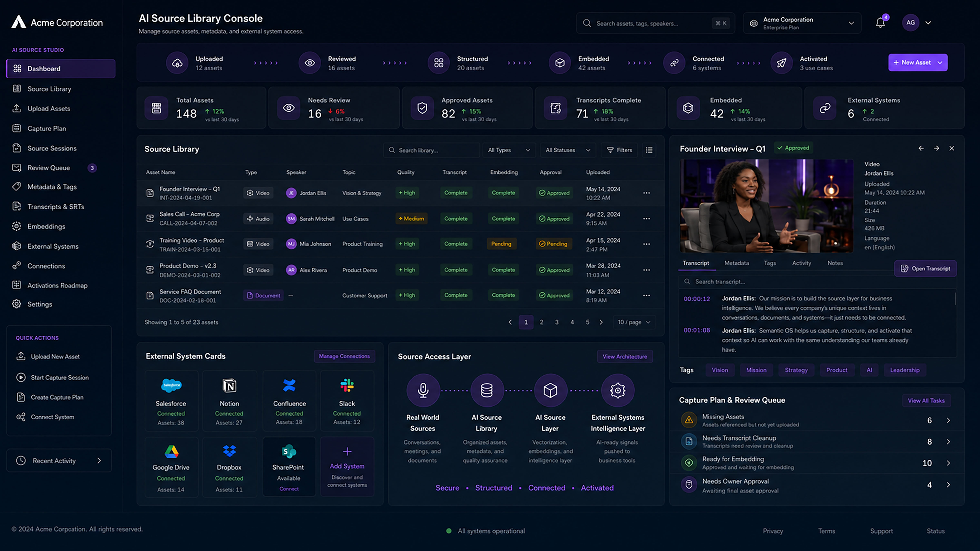Viewport: 980px width, 551px height.
Task: Open row actions for Service FAQ Document
Action: coord(646,295)
